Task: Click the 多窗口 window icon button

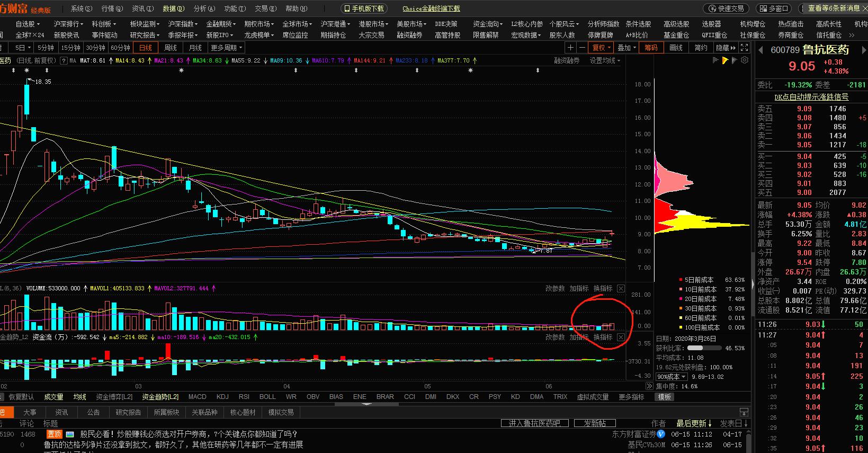Action: coord(773,8)
